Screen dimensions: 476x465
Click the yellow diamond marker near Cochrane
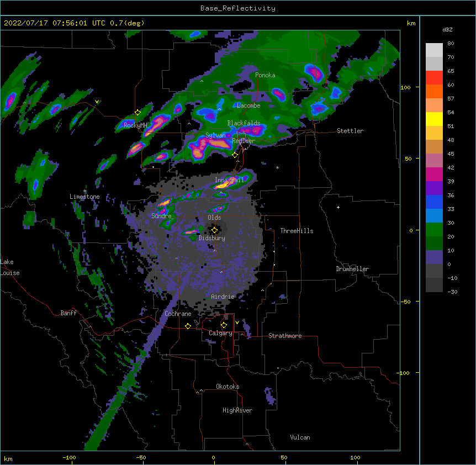[x=188, y=326]
